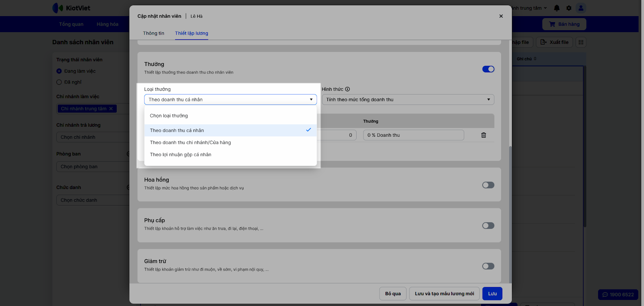The height and width of the screenshot is (306, 644).
Task: Expand the Hình thức dropdown
Action: [x=408, y=100]
